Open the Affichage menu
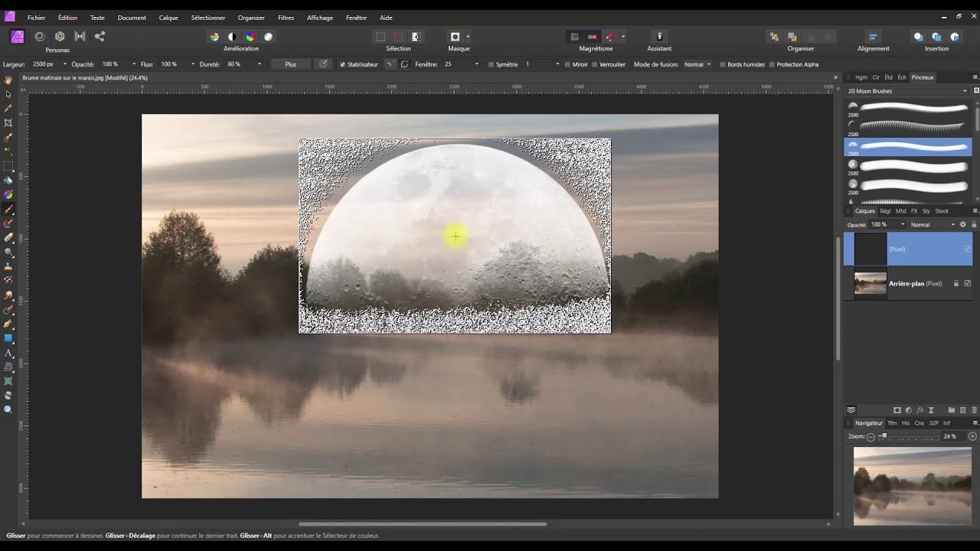 tap(320, 18)
